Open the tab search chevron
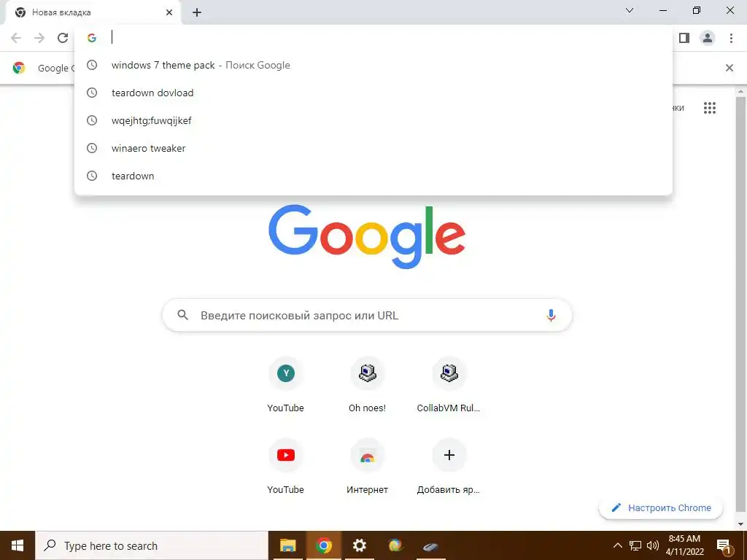Image resolution: width=747 pixels, height=560 pixels. (630, 10)
